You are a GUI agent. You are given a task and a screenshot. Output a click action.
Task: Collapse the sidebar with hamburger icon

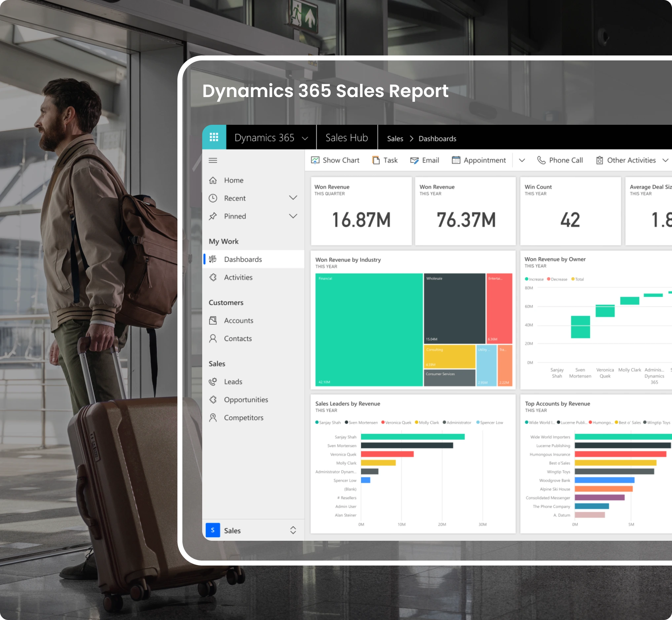213,160
